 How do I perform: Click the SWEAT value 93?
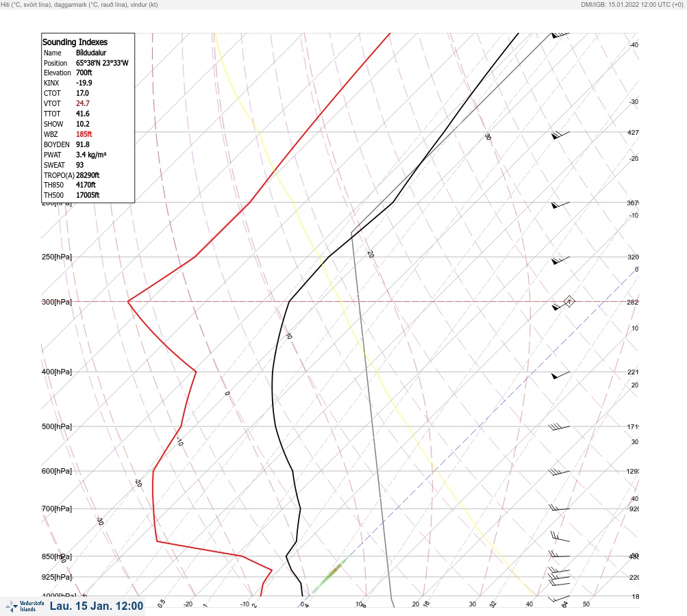(79, 165)
